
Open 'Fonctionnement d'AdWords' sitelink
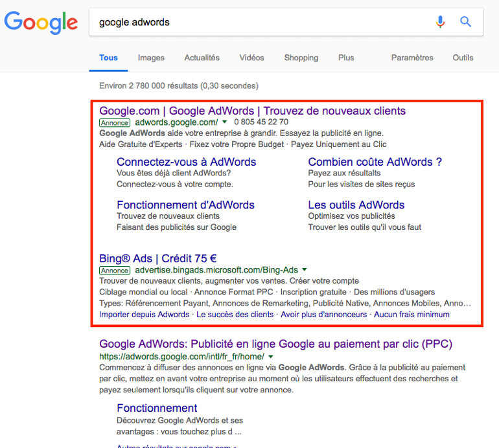(x=185, y=205)
